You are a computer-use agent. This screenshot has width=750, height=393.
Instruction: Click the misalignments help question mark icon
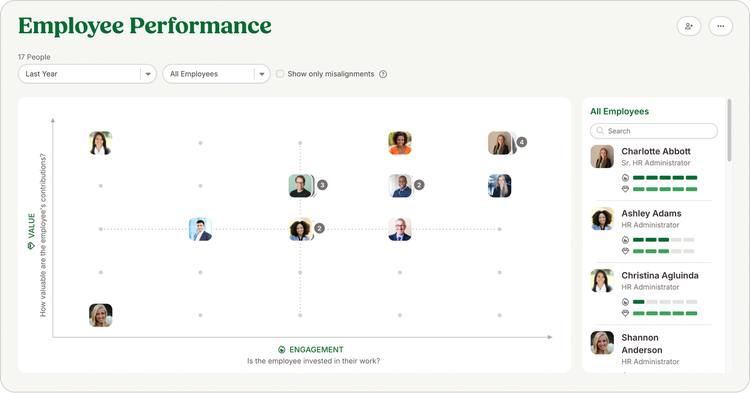(383, 74)
